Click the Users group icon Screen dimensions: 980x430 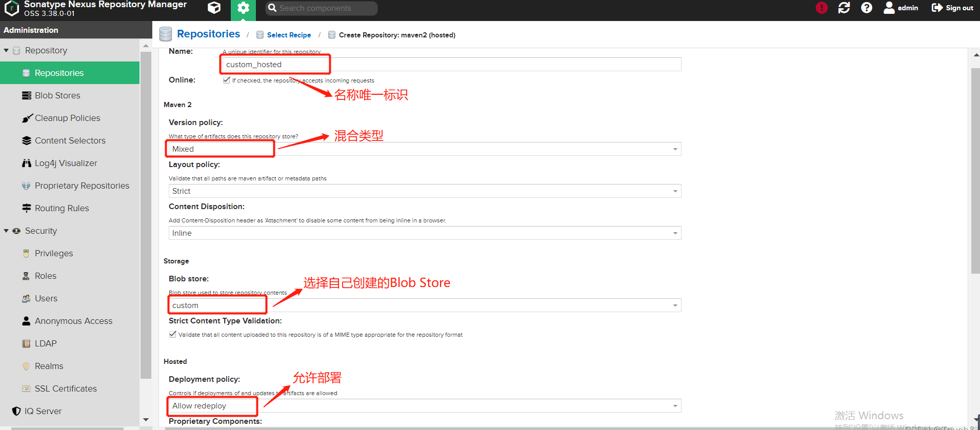[26, 298]
